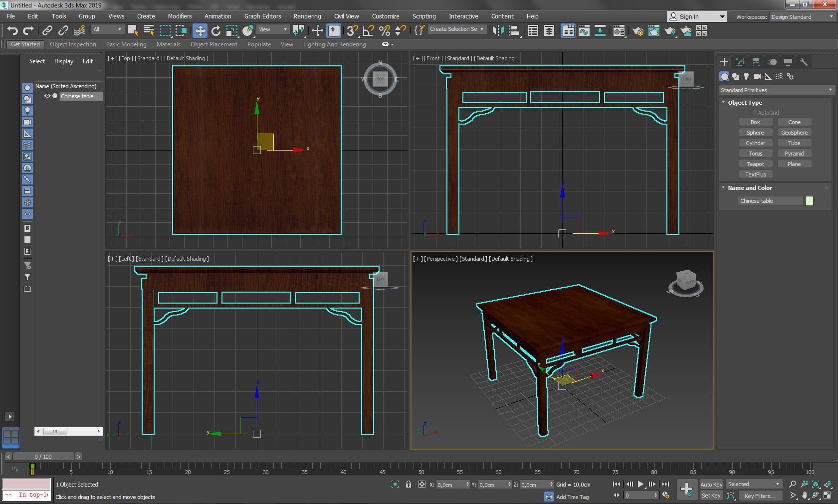Go to the end frame
838x504 pixels.
tap(665, 484)
